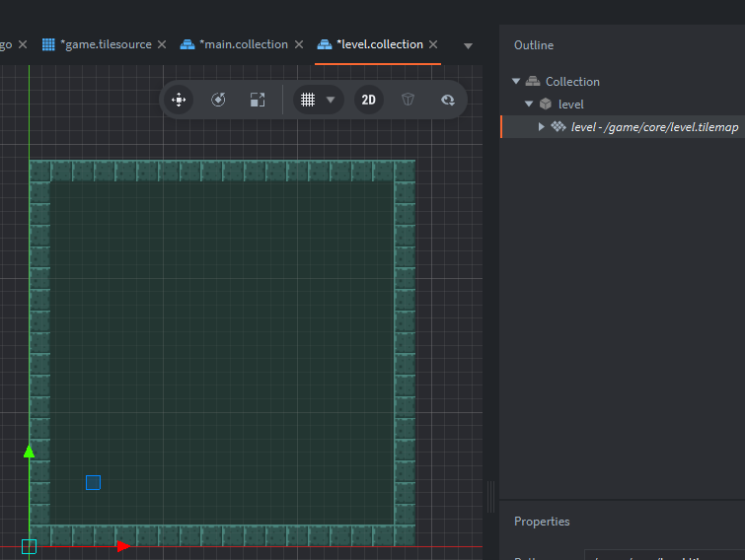Select level.tilemap item in Outline

[x=653, y=127]
